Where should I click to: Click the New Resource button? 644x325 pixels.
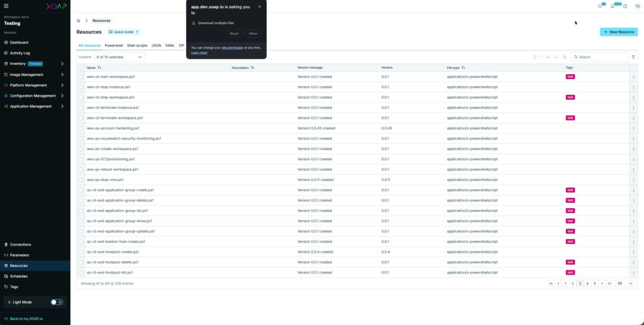click(x=618, y=31)
